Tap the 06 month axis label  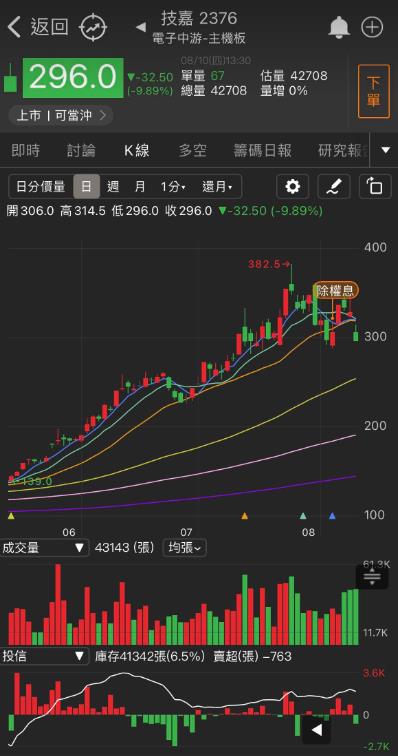point(69,532)
